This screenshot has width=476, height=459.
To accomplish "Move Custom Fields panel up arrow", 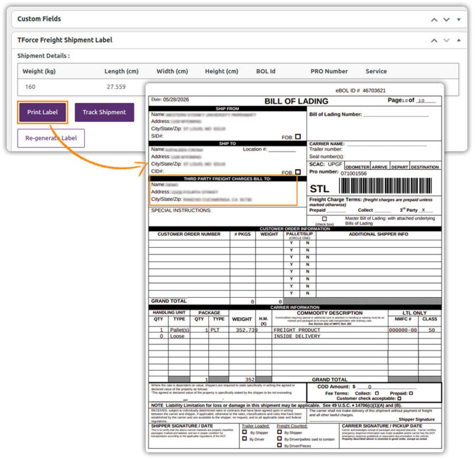I will tap(434, 20).
